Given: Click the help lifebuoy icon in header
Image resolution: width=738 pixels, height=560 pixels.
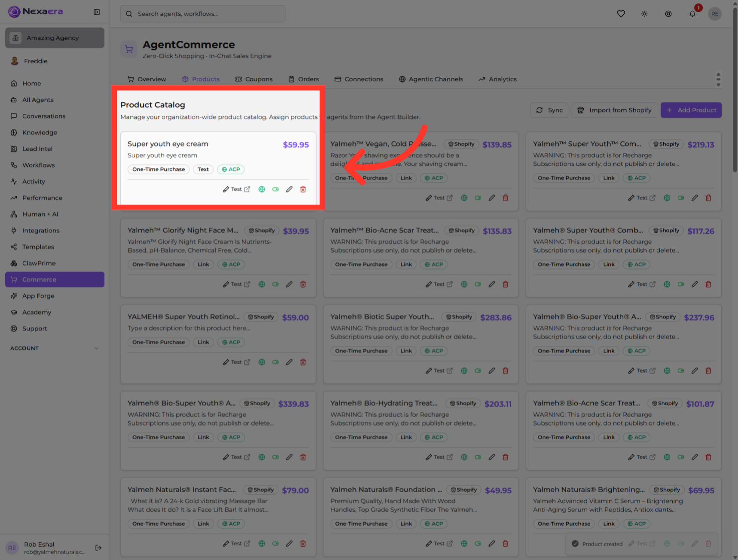Looking at the screenshot, I should coord(668,14).
